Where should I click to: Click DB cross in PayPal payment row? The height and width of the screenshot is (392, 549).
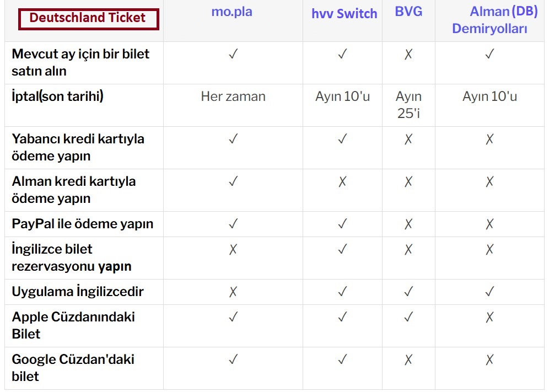coord(489,224)
